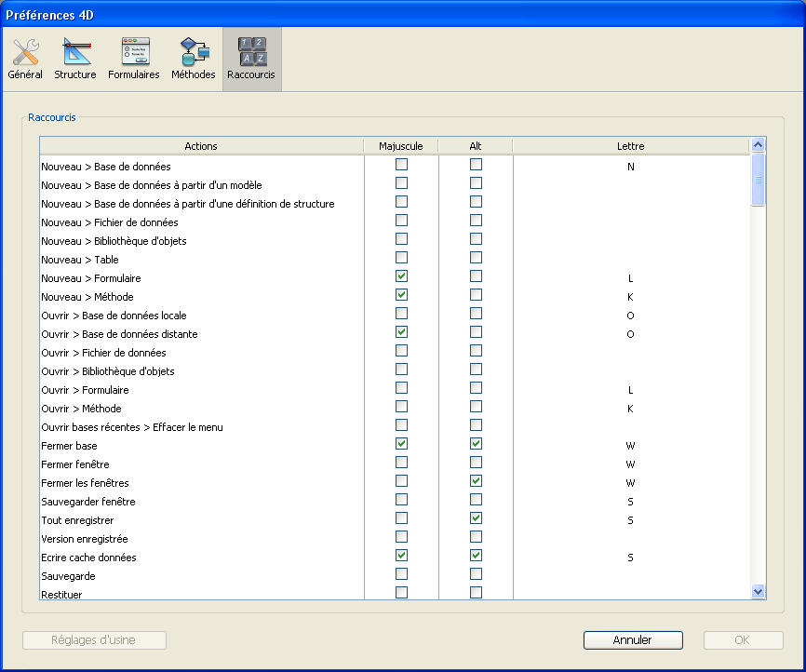Click the letter N shortcut cell
Image resolution: width=806 pixels, height=672 pixels.
click(x=630, y=167)
